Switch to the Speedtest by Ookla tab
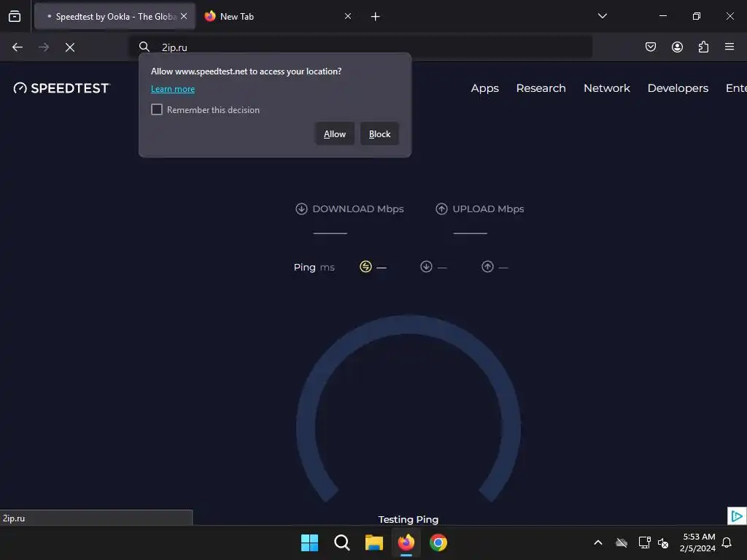Screen dimensions: 747x560 point(115,16)
